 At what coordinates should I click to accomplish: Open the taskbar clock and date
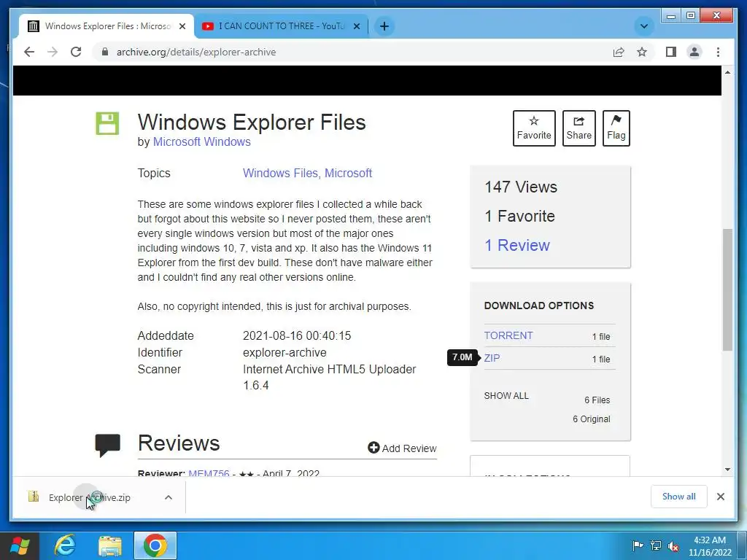(710, 546)
